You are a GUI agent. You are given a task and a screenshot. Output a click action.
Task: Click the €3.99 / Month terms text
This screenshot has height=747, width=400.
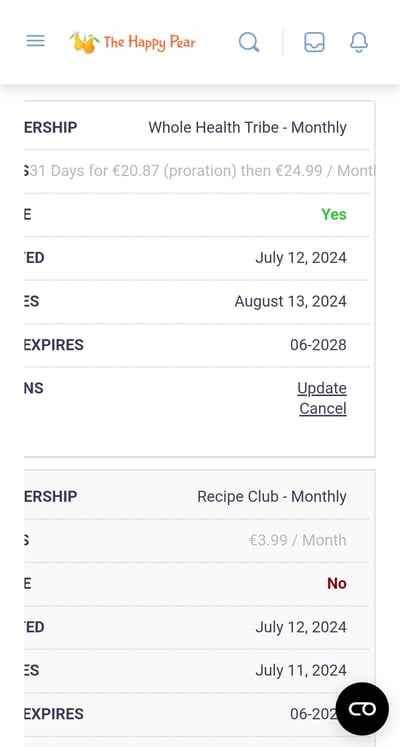(298, 540)
